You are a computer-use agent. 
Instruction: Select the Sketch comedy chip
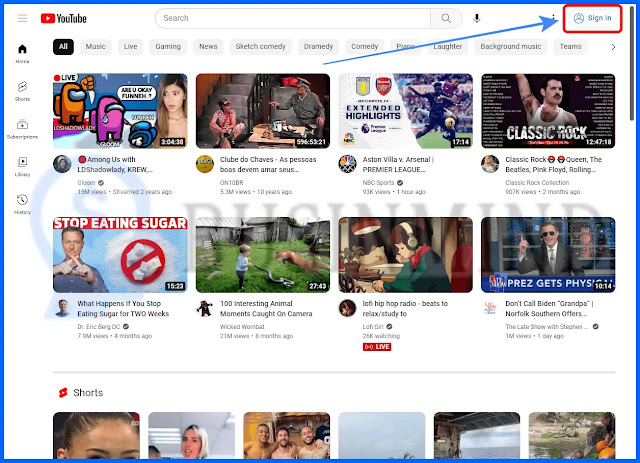coord(260,47)
